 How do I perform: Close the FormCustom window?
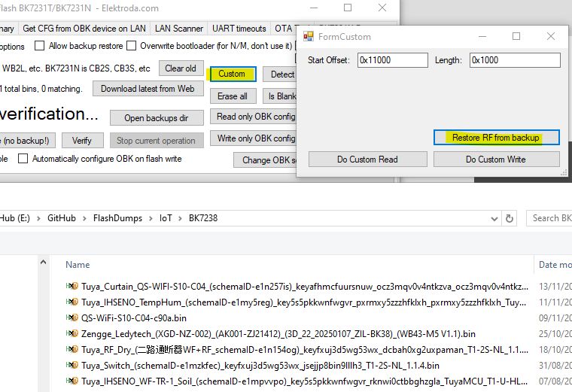(551, 36)
